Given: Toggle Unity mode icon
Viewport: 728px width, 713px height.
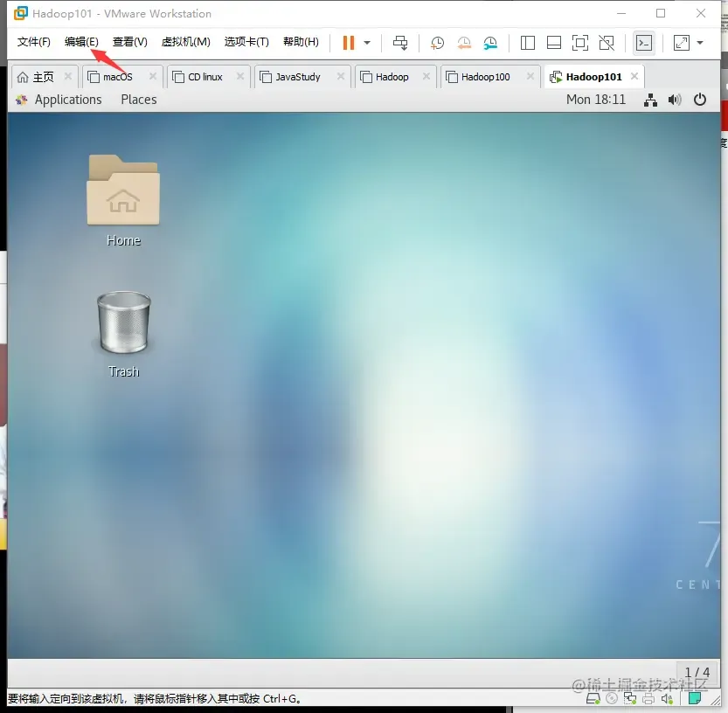Looking at the screenshot, I should [x=607, y=43].
